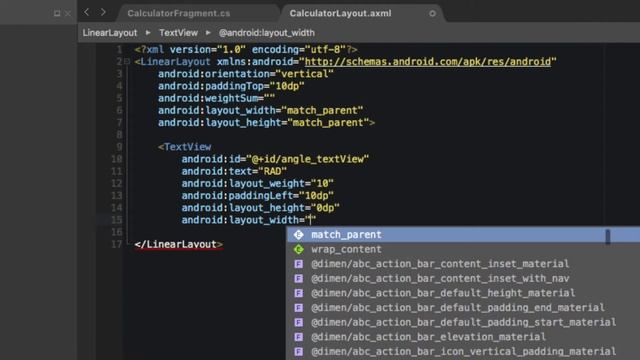Choose wrap_content from autocomplete list
Viewport: 640px width, 360px height.
coord(463,249)
